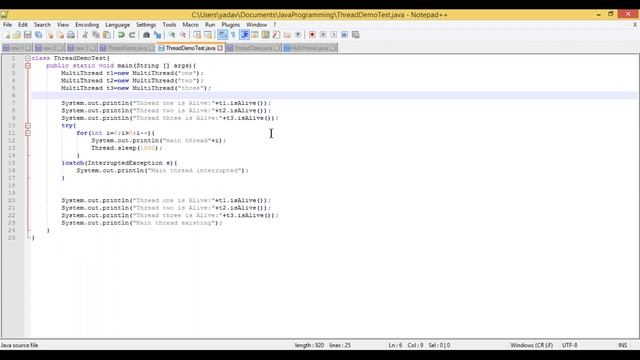Play back the recorded macro icon
Viewport: 640px width, 360px height.
coord(334,35)
